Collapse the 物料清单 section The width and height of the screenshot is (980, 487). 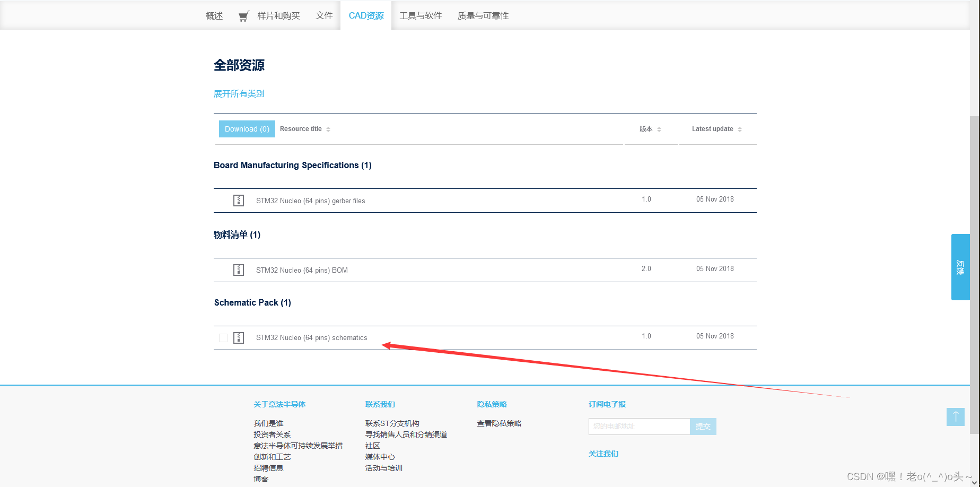coord(237,234)
